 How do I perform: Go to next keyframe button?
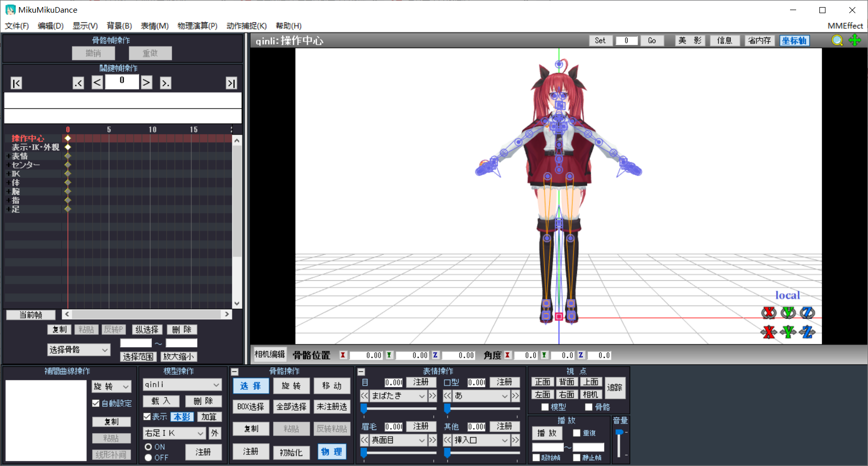(x=166, y=83)
